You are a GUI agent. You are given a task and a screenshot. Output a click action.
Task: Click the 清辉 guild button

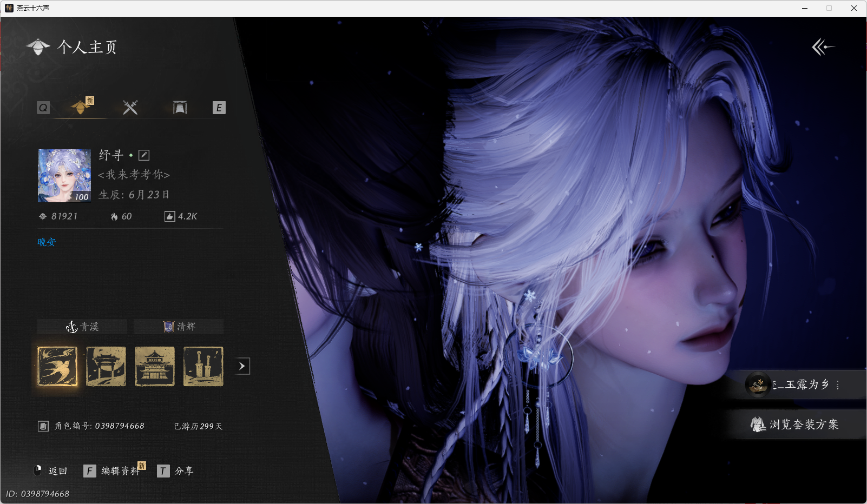click(179, 327)
